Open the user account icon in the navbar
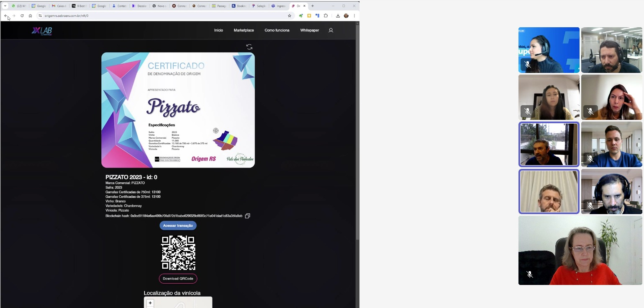Viewport: 644px width, 308px height. [331, 30]
